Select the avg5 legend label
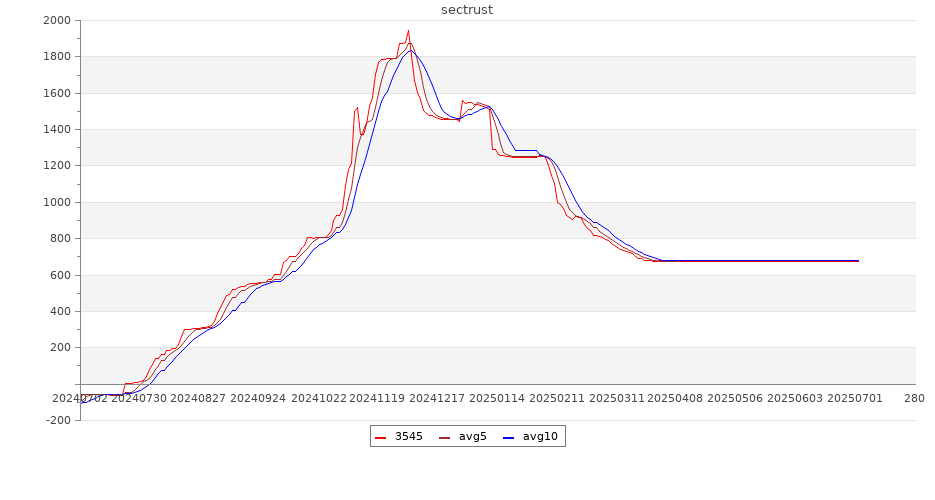Image resolution: width=935 pixels, height=500 pixels. [472, 437]
